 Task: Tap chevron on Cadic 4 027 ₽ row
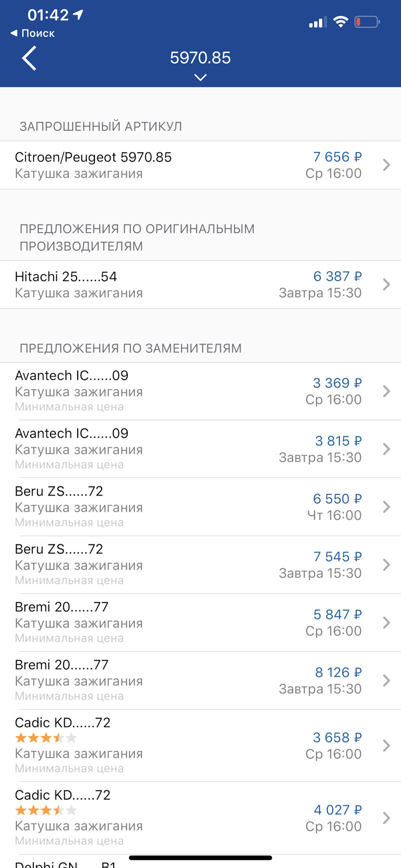386,818
